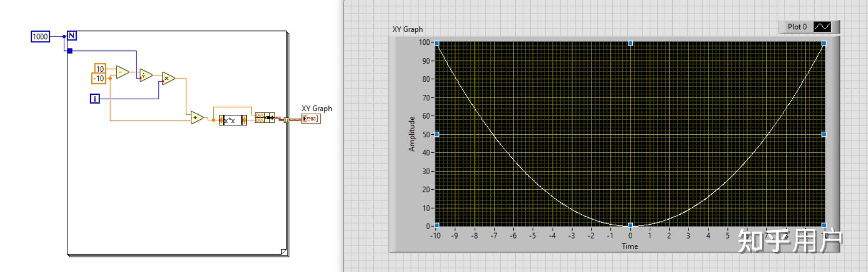Click the 10 numeric constant
868x272 pixels.
click(100, 69)
